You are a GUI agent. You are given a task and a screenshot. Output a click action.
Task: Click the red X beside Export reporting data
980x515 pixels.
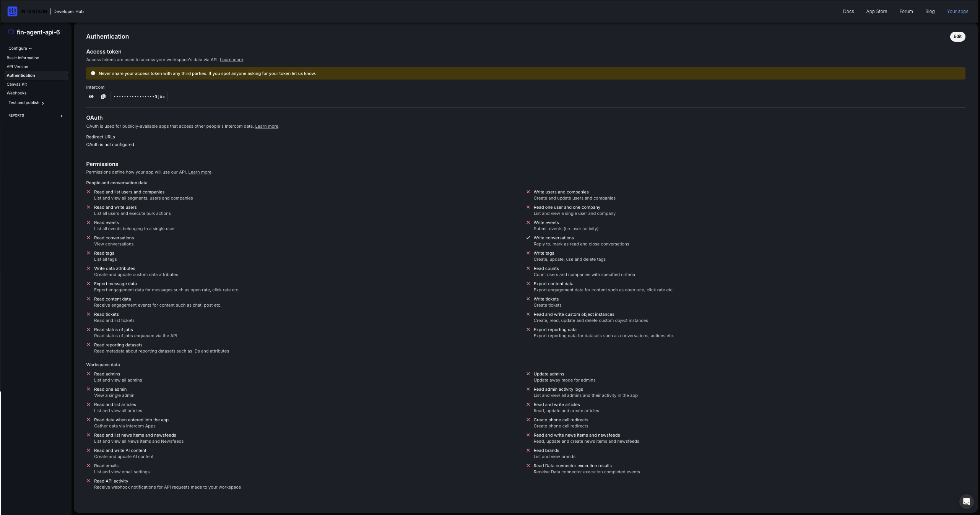pos(528,330)
